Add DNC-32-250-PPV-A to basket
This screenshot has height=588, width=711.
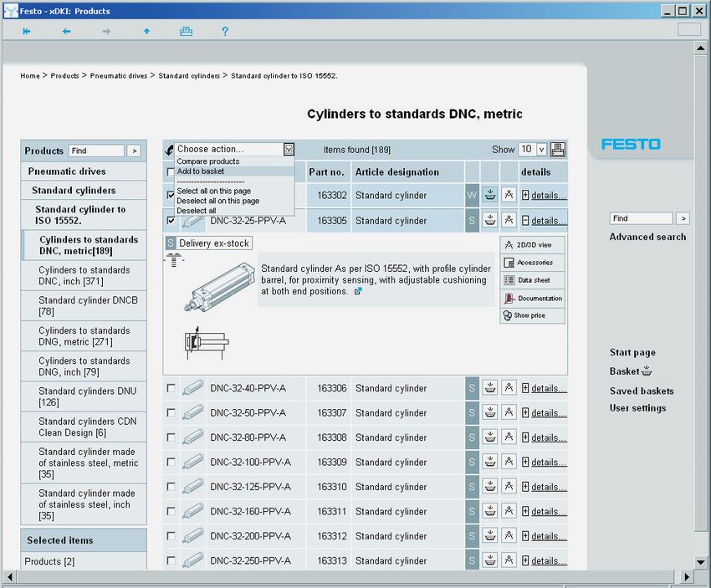click(489, 560)
